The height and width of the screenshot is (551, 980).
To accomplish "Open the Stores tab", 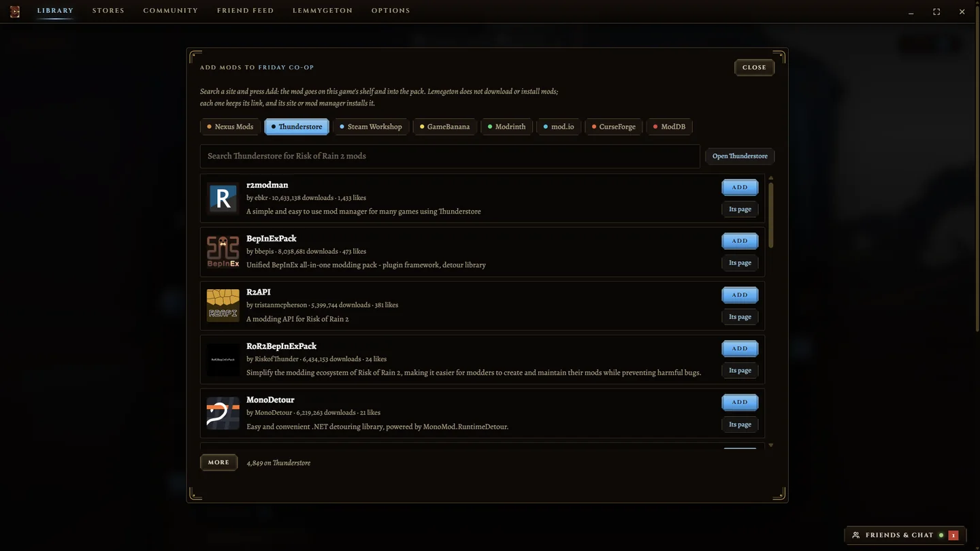I will pos(108,11).
